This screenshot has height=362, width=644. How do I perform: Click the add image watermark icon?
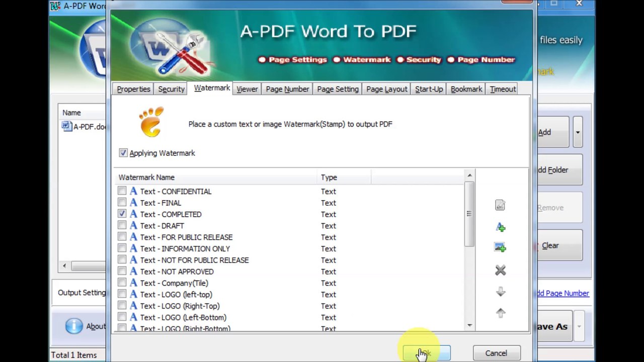[x=500, y=247]
